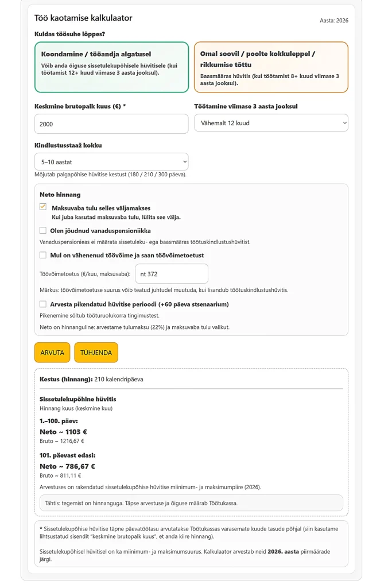
Task: Click the "Töötamine viimase 3 aasta jooksul" label
Action: pos(246,106)
